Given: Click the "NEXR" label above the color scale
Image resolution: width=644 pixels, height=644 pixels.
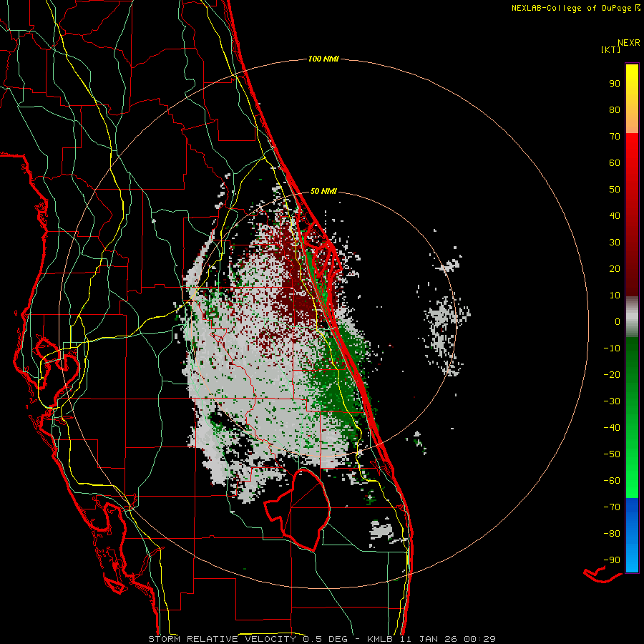Looking at the screenshot, I should pos(629,43).
